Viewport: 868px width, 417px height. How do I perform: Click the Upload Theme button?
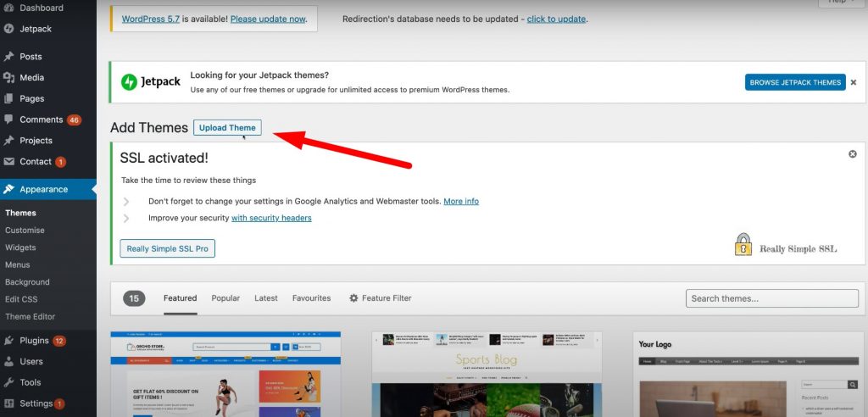tap(227, 128)
